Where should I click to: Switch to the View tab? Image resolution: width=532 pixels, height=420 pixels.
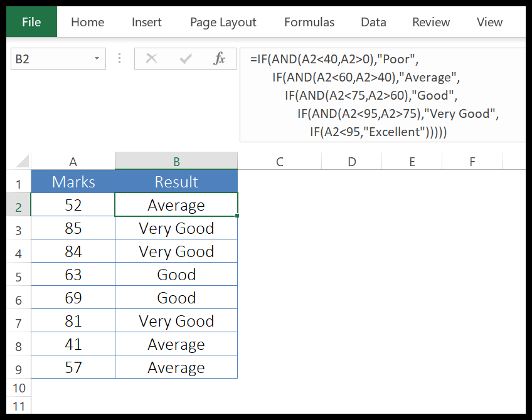[x=489, y=21]
